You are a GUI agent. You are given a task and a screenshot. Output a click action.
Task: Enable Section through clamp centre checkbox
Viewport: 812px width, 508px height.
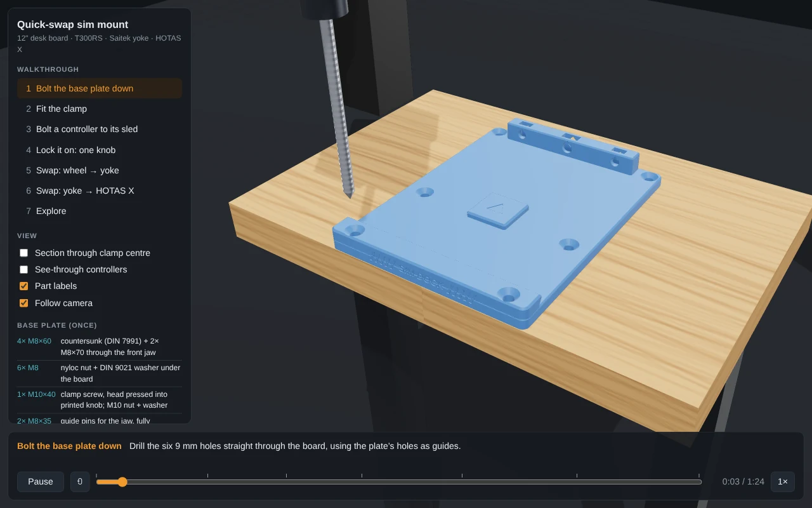24,253
